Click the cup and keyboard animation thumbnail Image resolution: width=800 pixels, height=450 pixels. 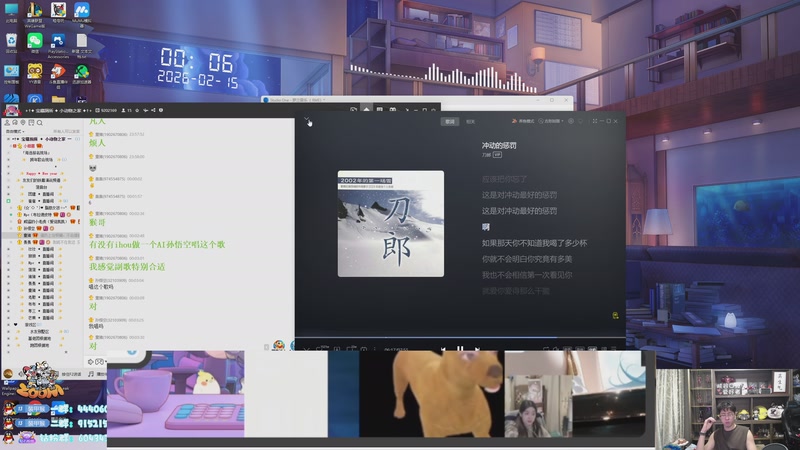pos(176,393)
